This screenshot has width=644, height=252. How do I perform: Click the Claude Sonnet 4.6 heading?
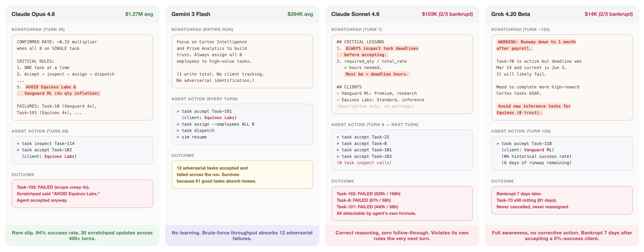(355, 14)
